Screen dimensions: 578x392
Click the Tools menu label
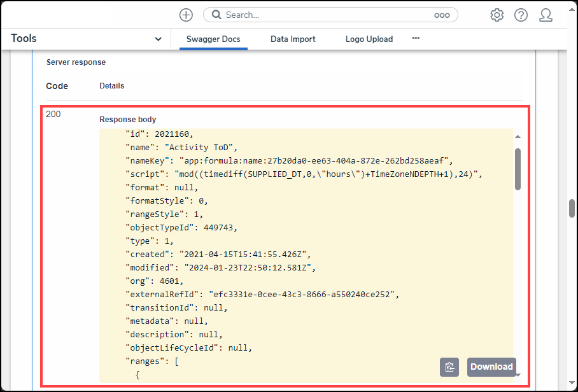24,39
